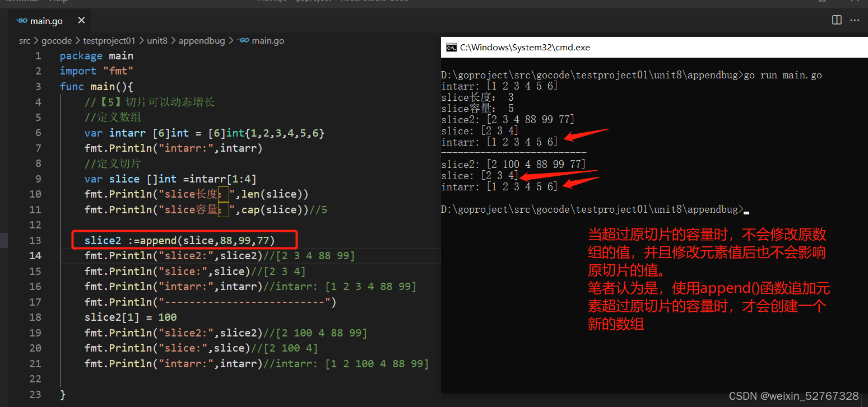The image size is (868, 407).
Task: Click line number 1 beside package main
Action: (38, 55)
